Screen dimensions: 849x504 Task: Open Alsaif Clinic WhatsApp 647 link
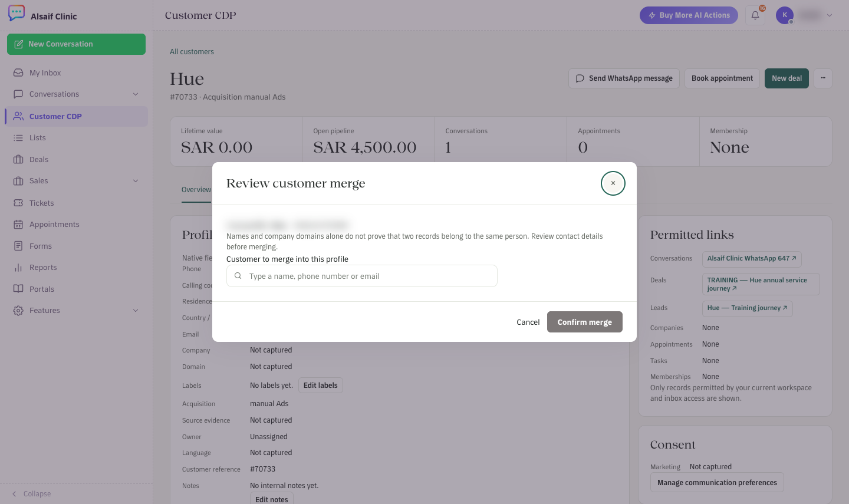pyautogui.click(x=752, y=259)
